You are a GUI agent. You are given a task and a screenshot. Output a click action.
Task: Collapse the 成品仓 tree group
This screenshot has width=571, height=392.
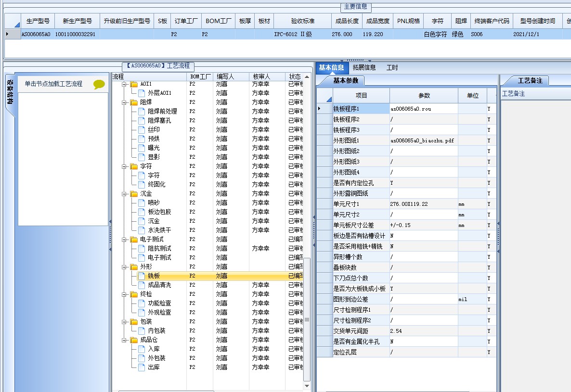coord(124,340)
